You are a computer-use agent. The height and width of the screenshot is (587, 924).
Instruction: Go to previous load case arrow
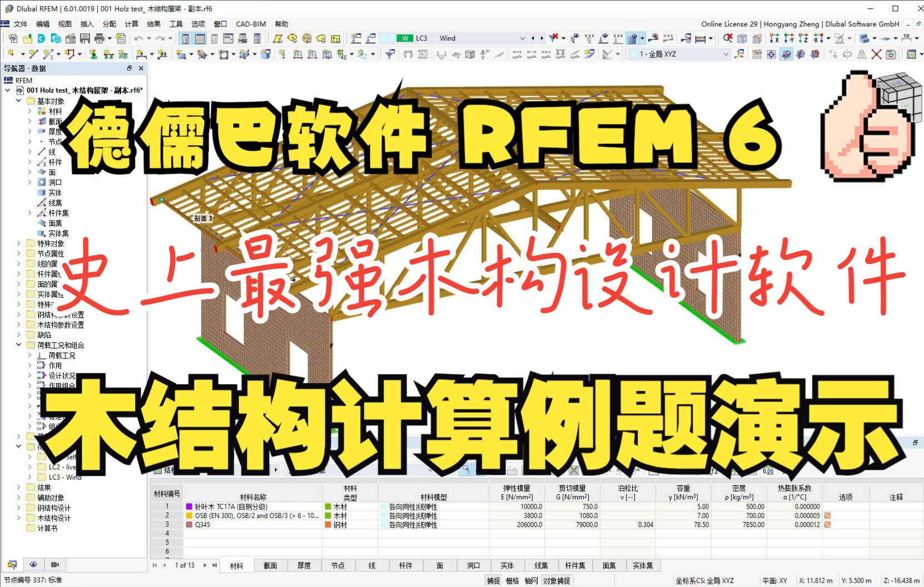pos(533,38)
